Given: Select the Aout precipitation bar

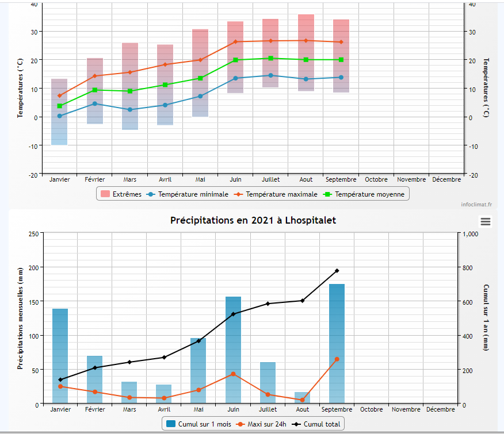Looking at the screenshot, I should point(302,398).
